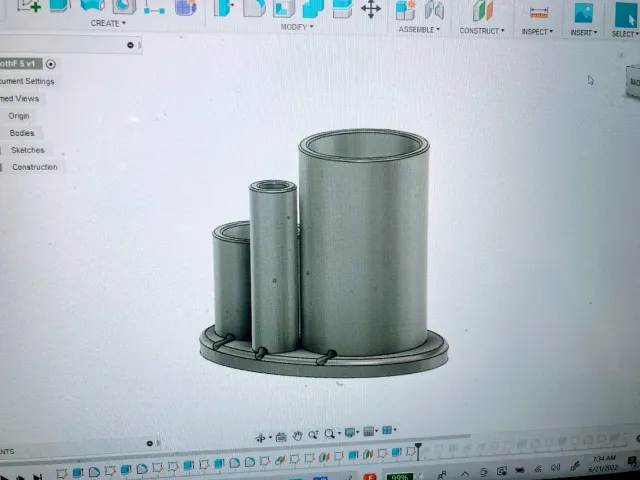Click the Insert image icon
The image size is (640, 480).
(584, 13)
